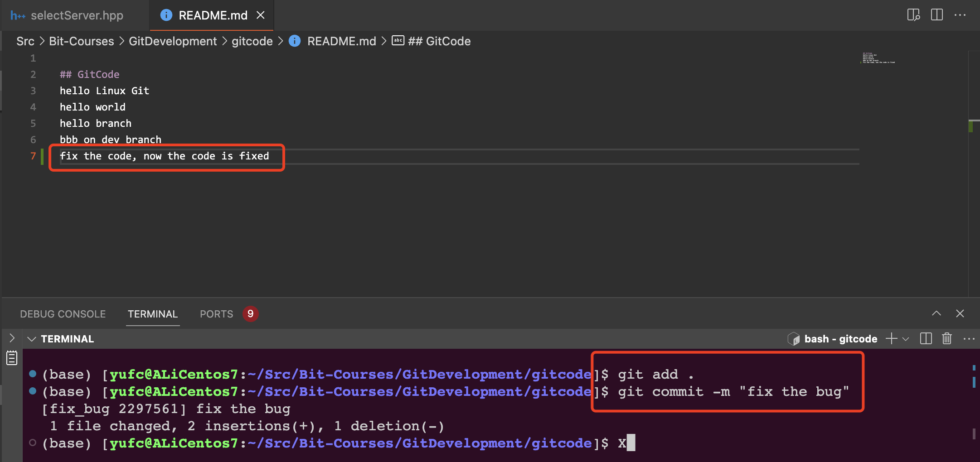Click the gitcode breadcrumb folder
Image resolution: width=980 pixels, height=462 pixels.
click(x=252, y=41)
